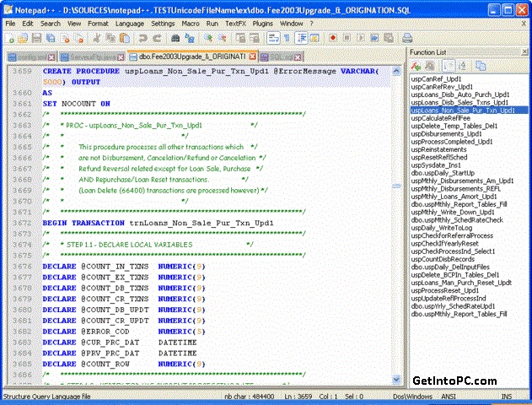
Task: Open the Plugins menu
Action: [x=262, y=24]
